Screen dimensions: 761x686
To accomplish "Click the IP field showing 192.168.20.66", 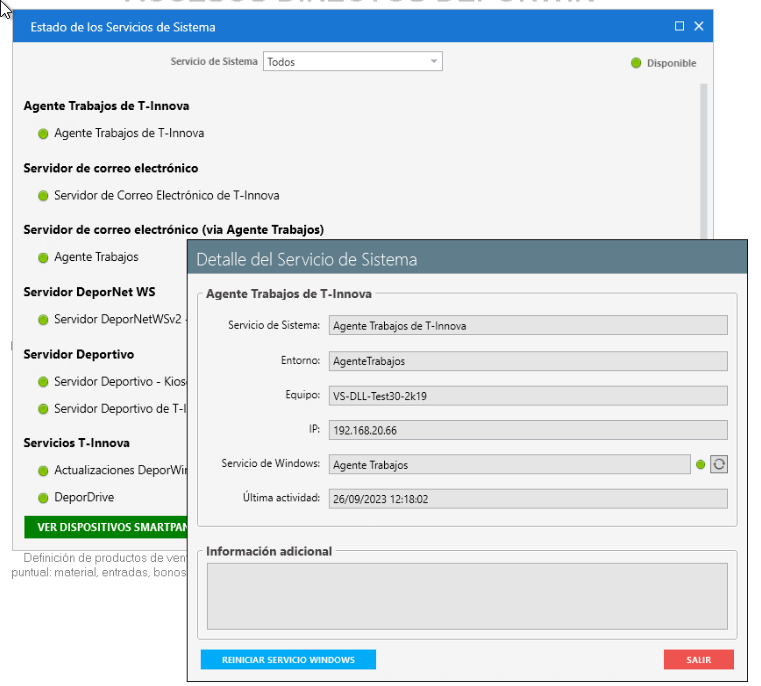I will [528, 430].
